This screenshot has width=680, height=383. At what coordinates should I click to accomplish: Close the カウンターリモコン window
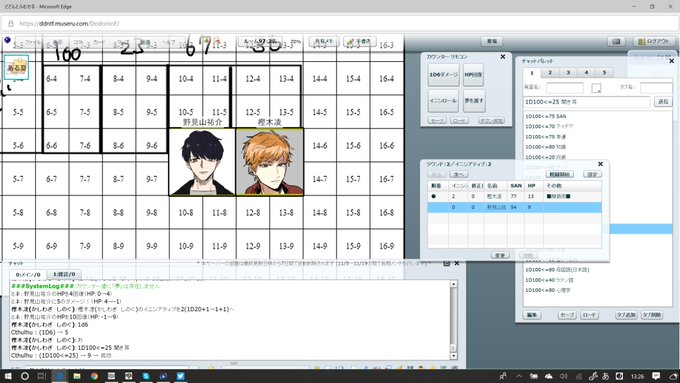point(503,57)
